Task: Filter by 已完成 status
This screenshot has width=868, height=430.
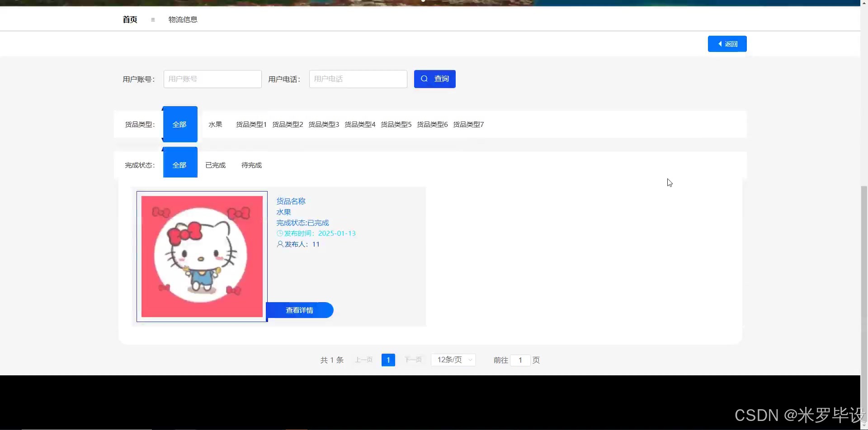Action: [215, 165]
